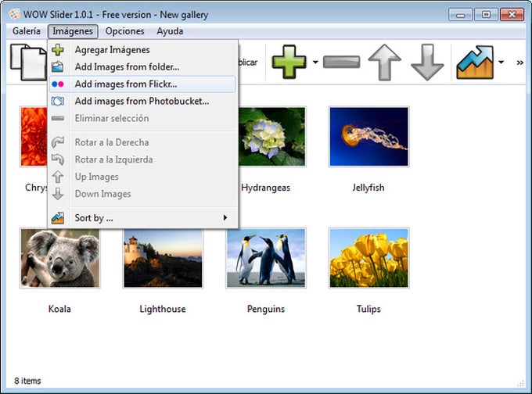Select Add images from Photobucket entry
Viewport: 532px width, 394px height.
142,101
